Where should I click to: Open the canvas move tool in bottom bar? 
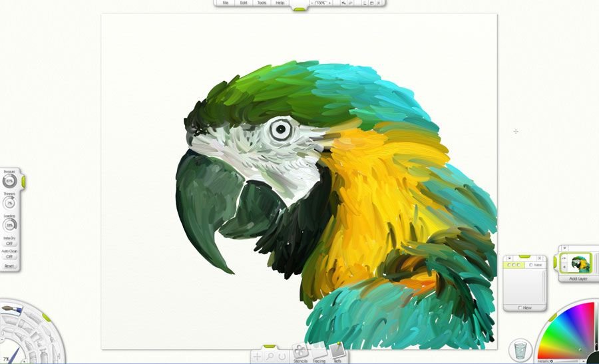257,357
